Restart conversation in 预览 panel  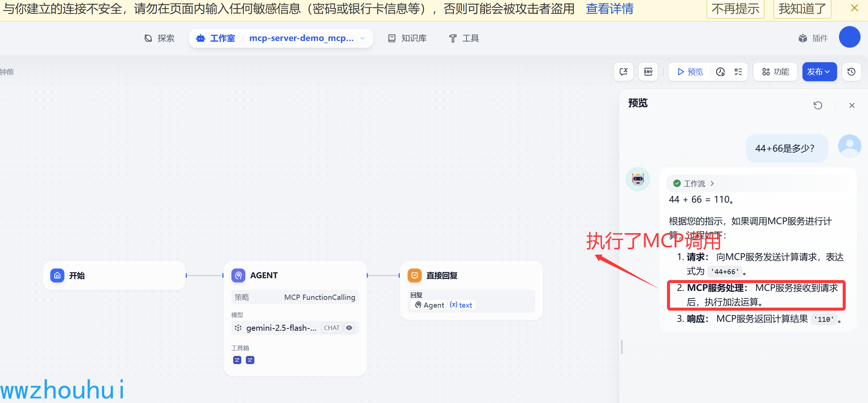[x=817, y=105]
